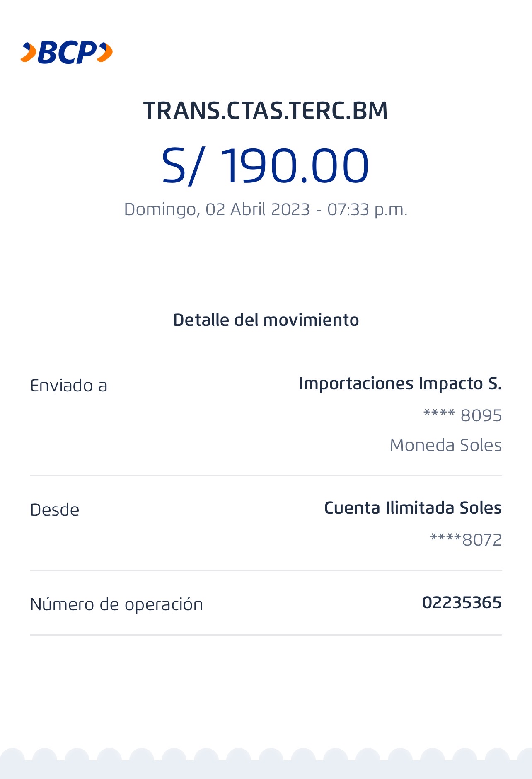Viewport: 532px width, 779px height.
Task: Click the right orange chevron of the logo
Action: coord(105,53)
